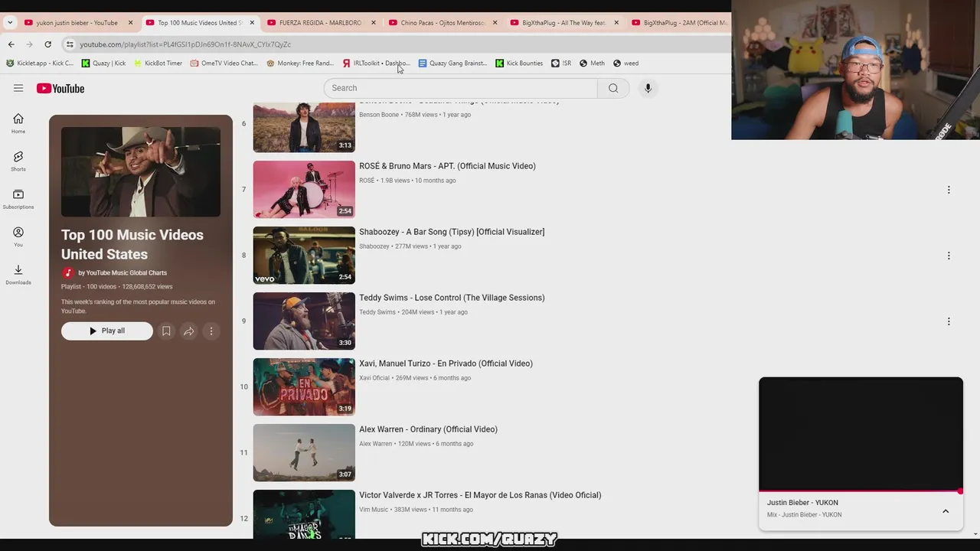Open playlist more-options three dots
This screenshot has height=551, width=980.
point(211,331)
